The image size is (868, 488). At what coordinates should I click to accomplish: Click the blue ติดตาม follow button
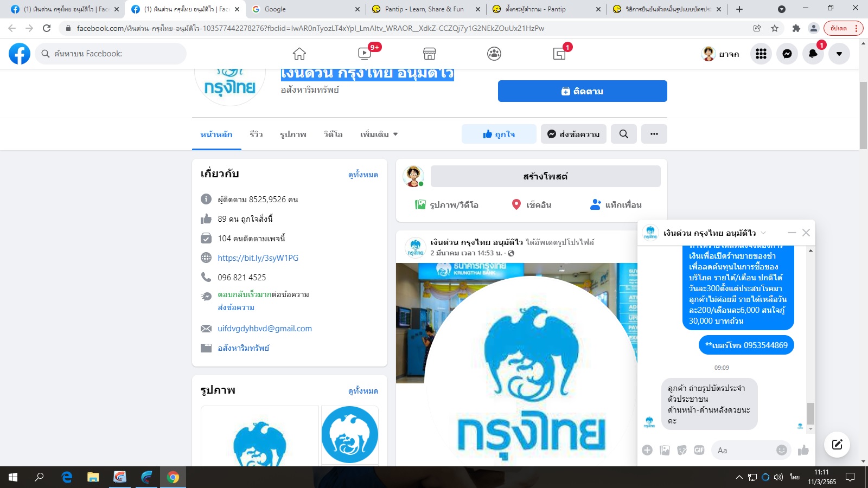pyautogui.click(x=583, y=91)
